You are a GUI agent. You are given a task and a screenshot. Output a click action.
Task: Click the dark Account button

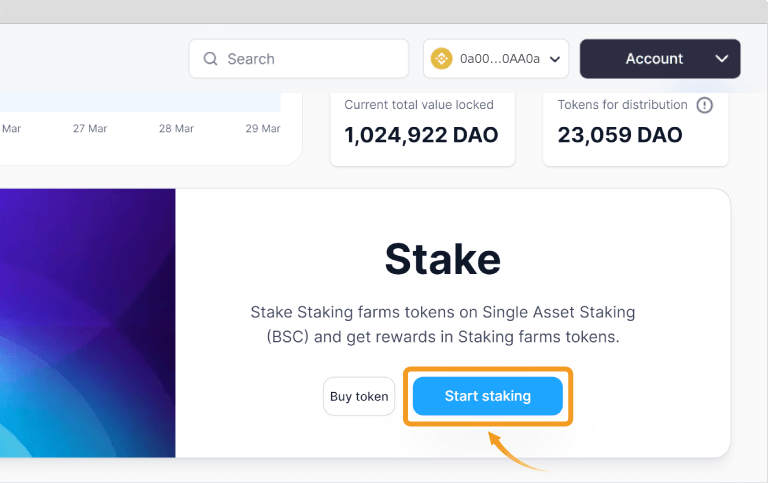[660, 59]
